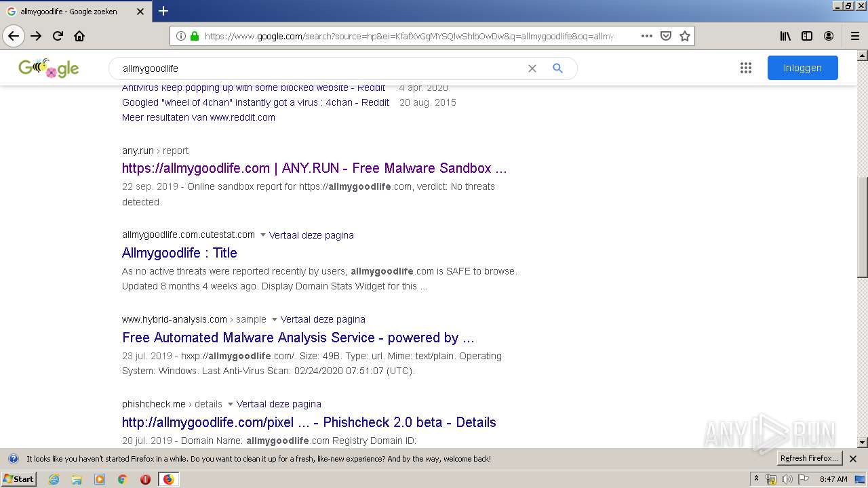
Task: Open the Windows Start menu
Action: click(x=19, y=479)
